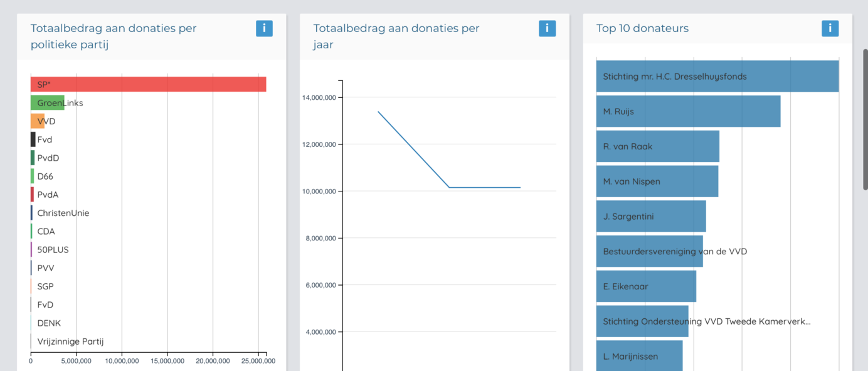Viewport: 868px width, 371px height.
Task: Click the M. van Nispen bar
Action: point(657,181)
